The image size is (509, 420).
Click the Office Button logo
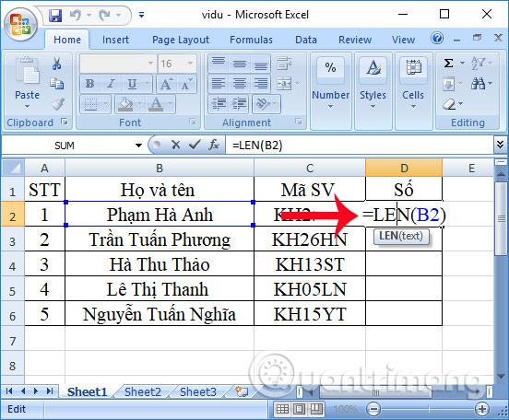coord(21,25)
